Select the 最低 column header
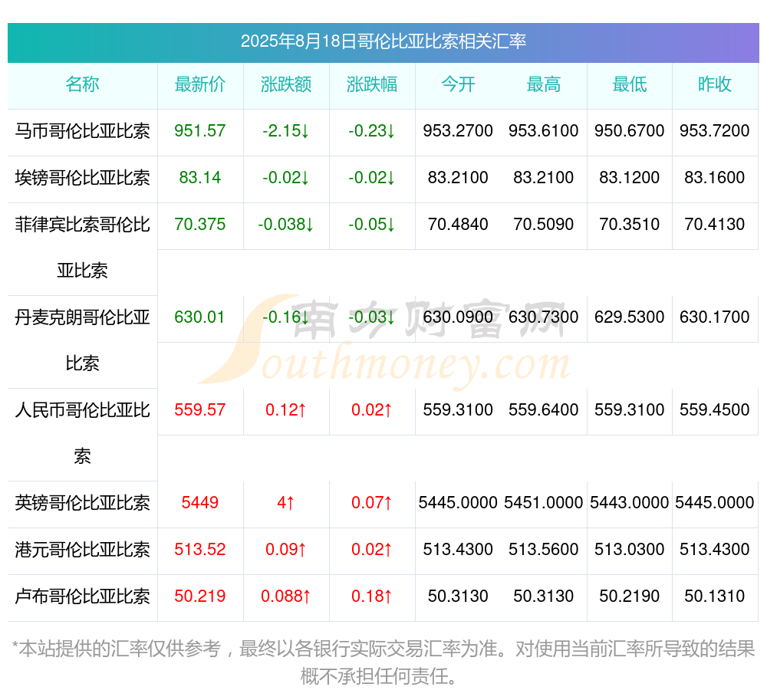Viewport: 767px width, 700px height. tap(630, 84)
